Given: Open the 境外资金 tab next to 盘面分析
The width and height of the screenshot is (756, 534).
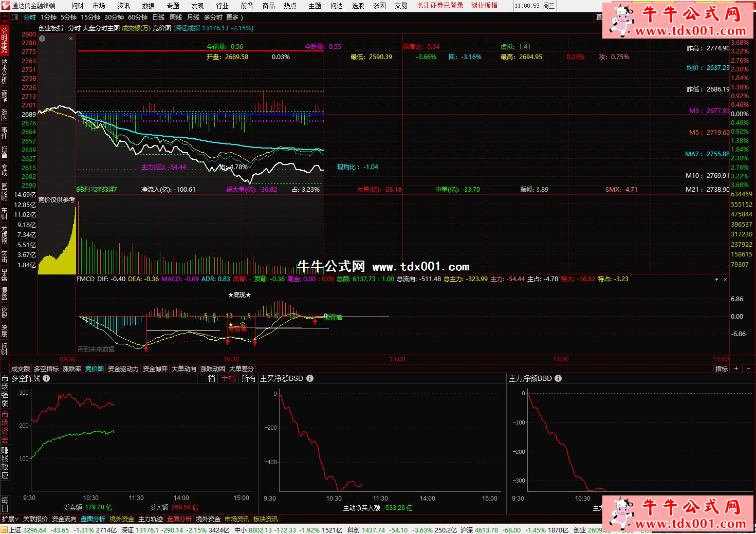Looking at the screenshot, I should (x=122, y=519).
